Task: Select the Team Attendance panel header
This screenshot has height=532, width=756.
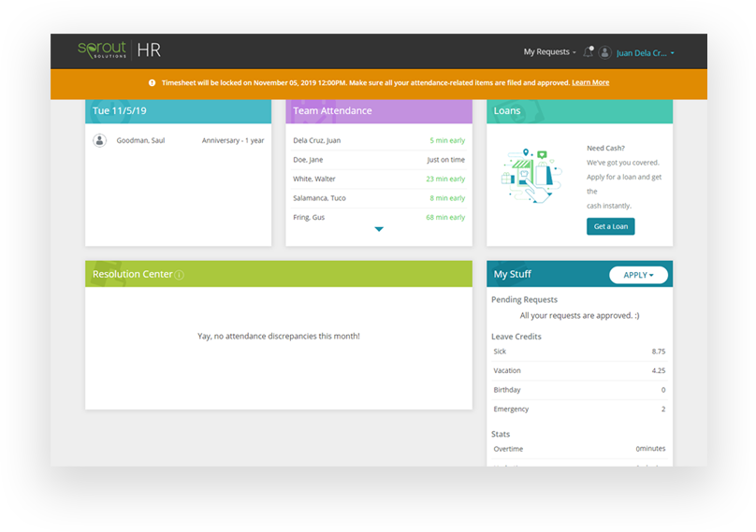Action: [x=378, y=111]
